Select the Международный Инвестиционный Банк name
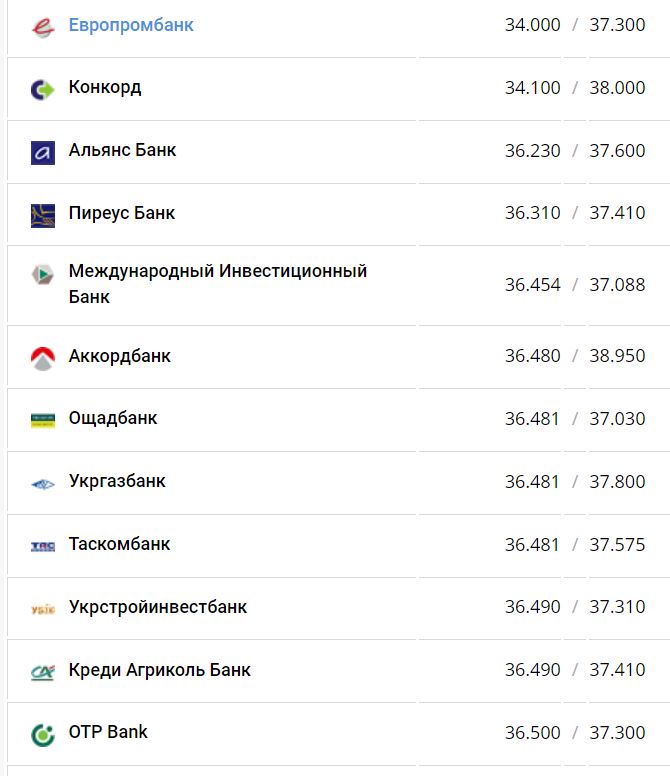 pos(217,284)
